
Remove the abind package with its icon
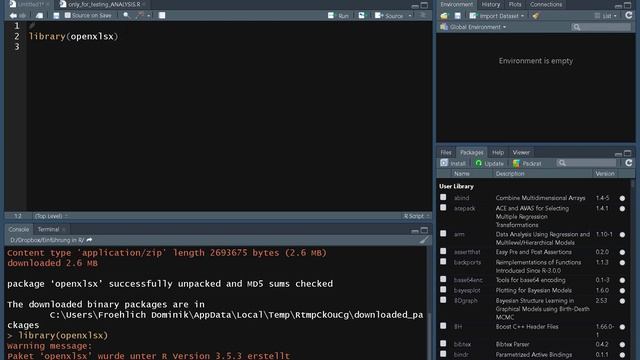tap(622, 198)
